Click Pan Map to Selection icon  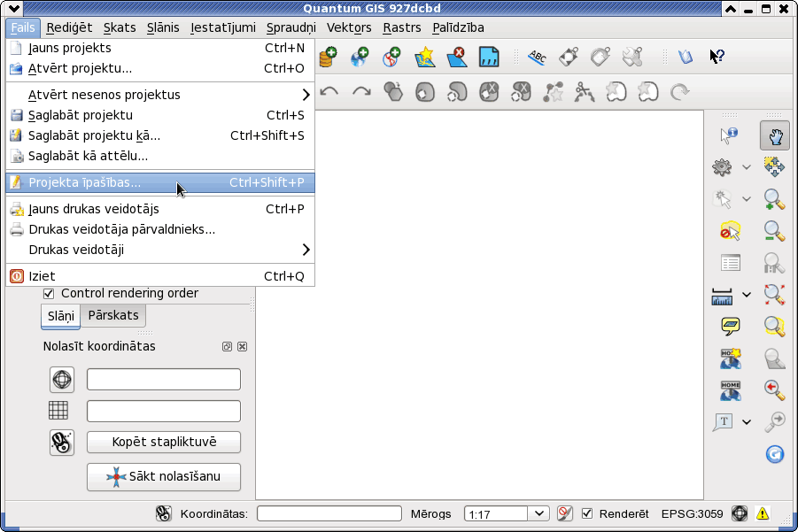pyautogui.click(x=774, y=166)
